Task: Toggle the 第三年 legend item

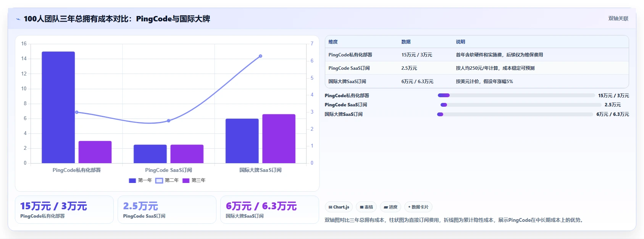Action: pos(194,180)
